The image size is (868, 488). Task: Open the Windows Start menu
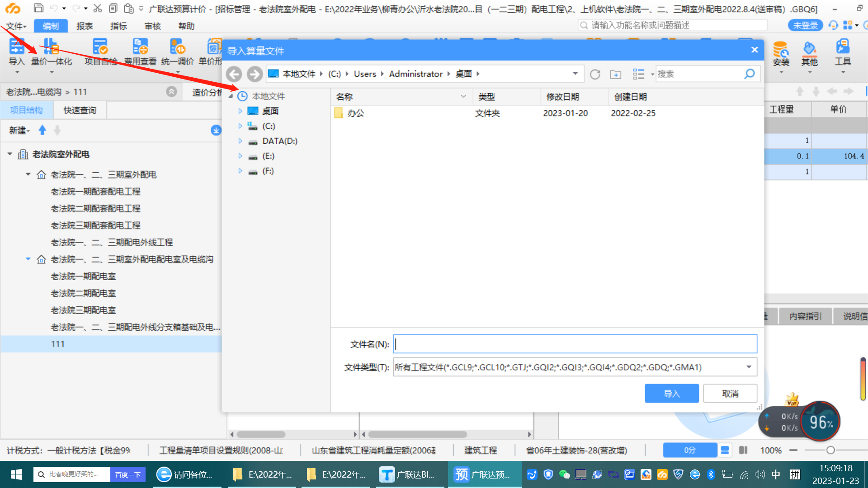coord(16,474)
